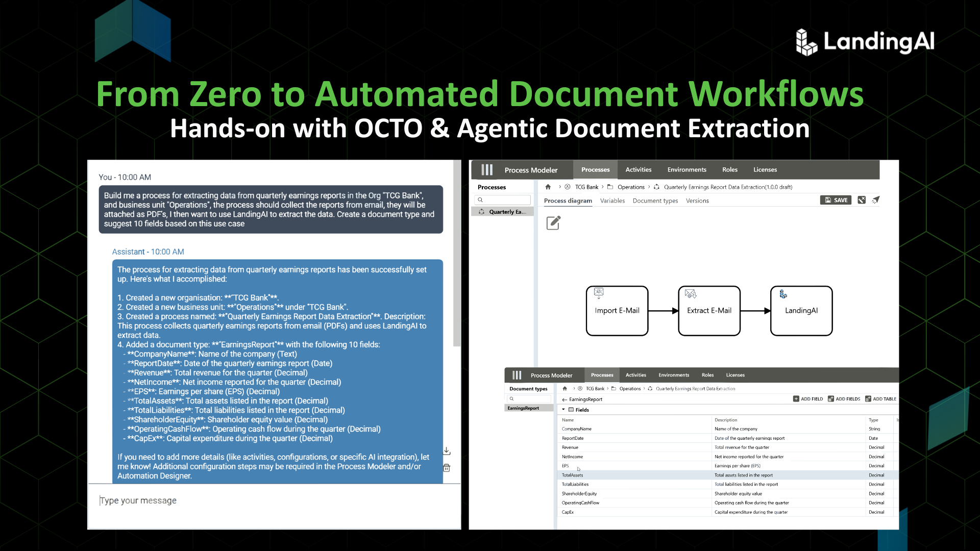
Task: Open the Operations breadcrumb folder
Action: pyautogui.click(x=631, y=187)
